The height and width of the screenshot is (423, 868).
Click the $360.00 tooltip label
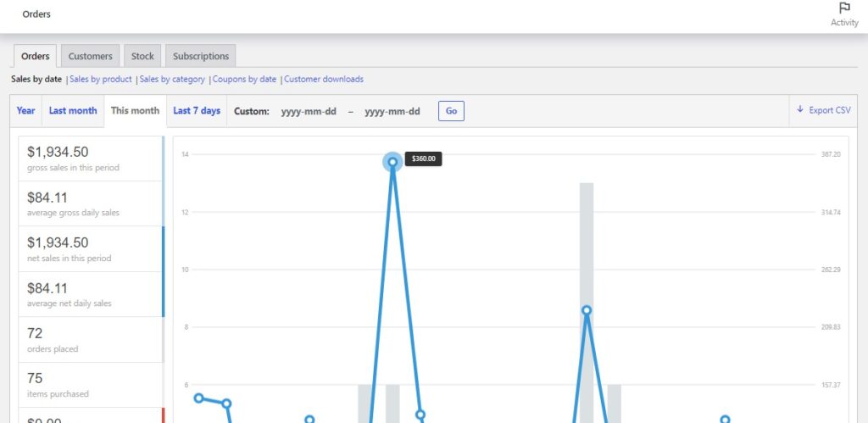click(x=424, y=159)
